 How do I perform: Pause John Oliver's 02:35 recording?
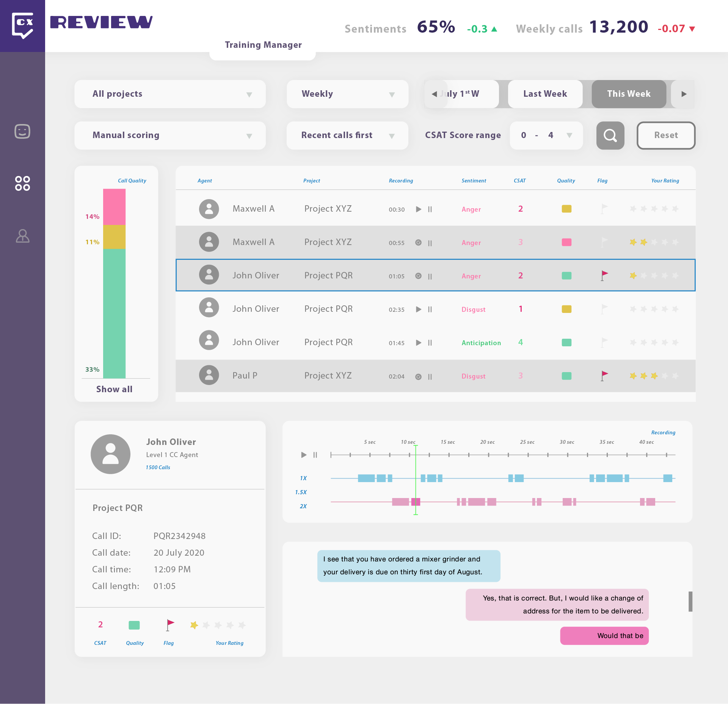[430, 310]
